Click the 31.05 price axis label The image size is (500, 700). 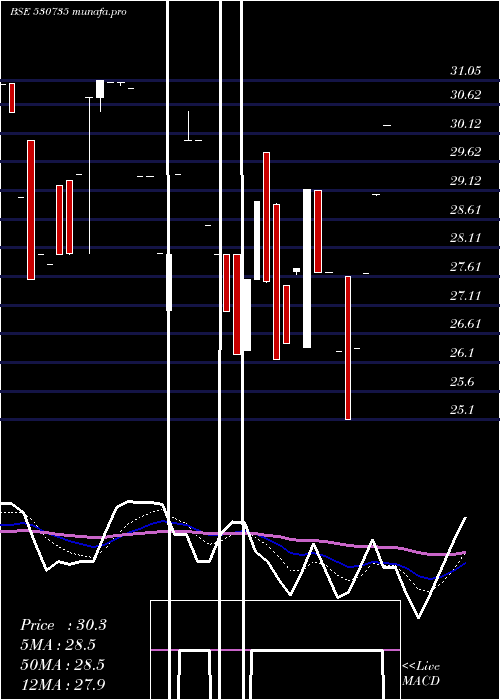pyautogui.click(x=465, y=71)
